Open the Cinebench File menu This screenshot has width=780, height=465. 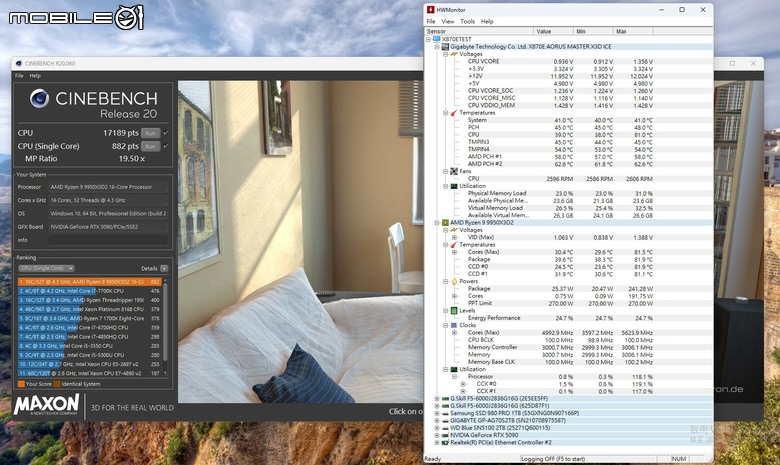[19, 76]
